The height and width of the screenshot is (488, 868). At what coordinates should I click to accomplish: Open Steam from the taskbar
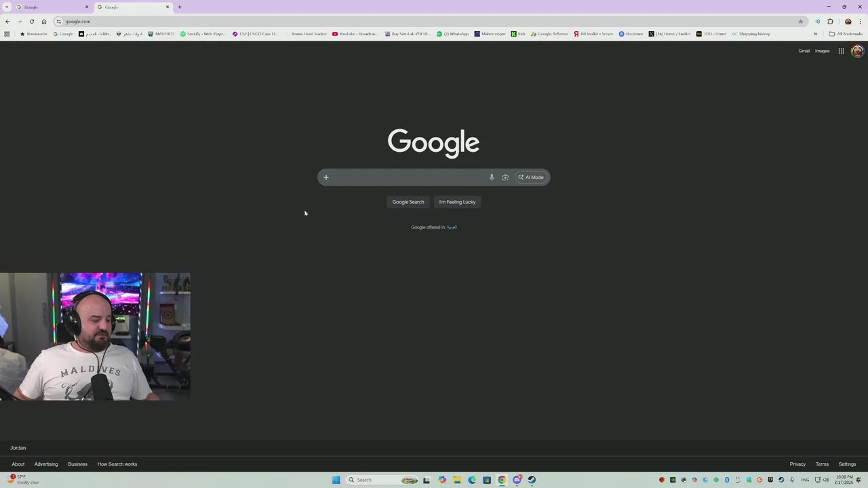tap(532, 480)
